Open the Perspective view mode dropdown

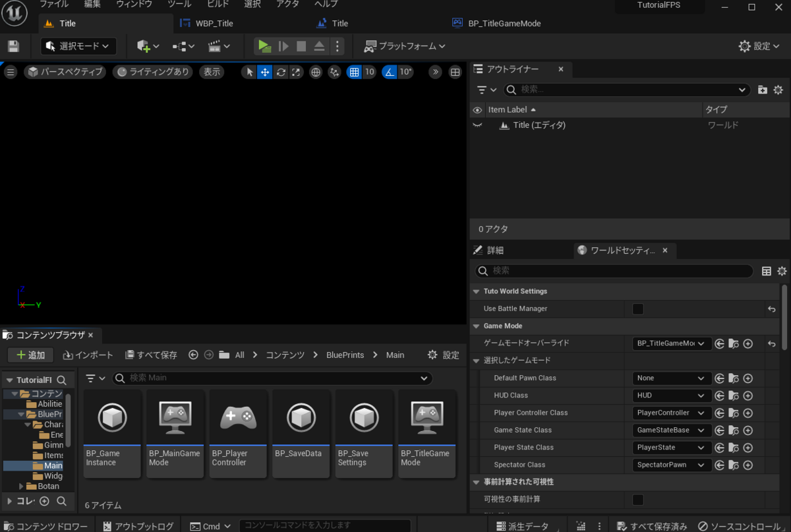(x=65, y=72)
